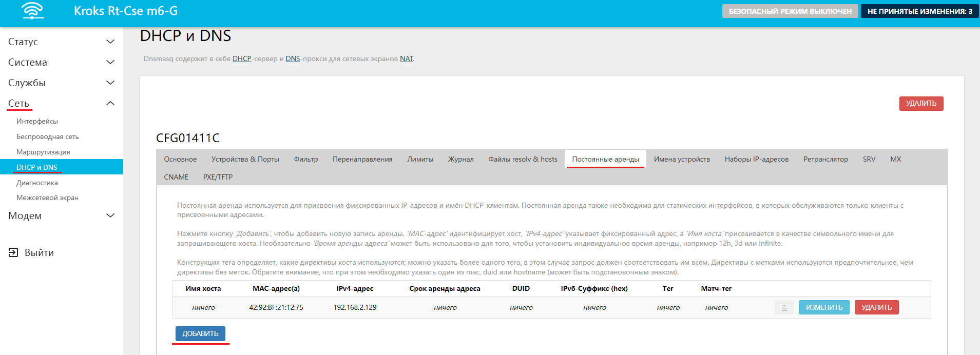Screen dimensions: 980x355
Task: Click the NAT link in description
Action: (406, 58)
